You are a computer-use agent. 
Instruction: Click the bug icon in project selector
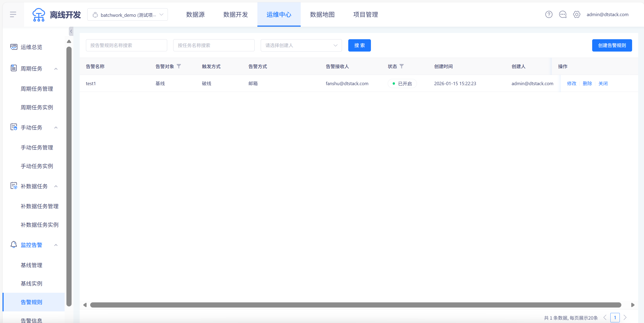coord(95,15)
